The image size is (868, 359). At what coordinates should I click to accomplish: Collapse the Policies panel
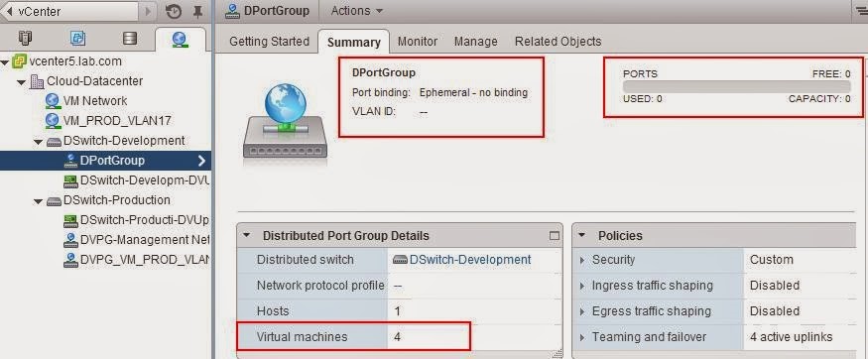[581, 236]
